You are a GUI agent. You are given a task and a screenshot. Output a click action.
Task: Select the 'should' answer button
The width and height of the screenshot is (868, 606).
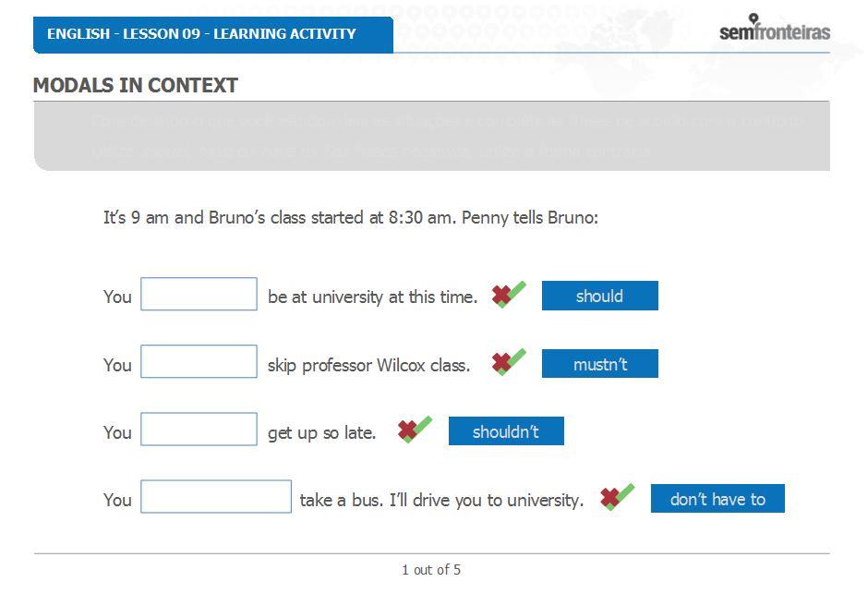click(x=600, y=296)
